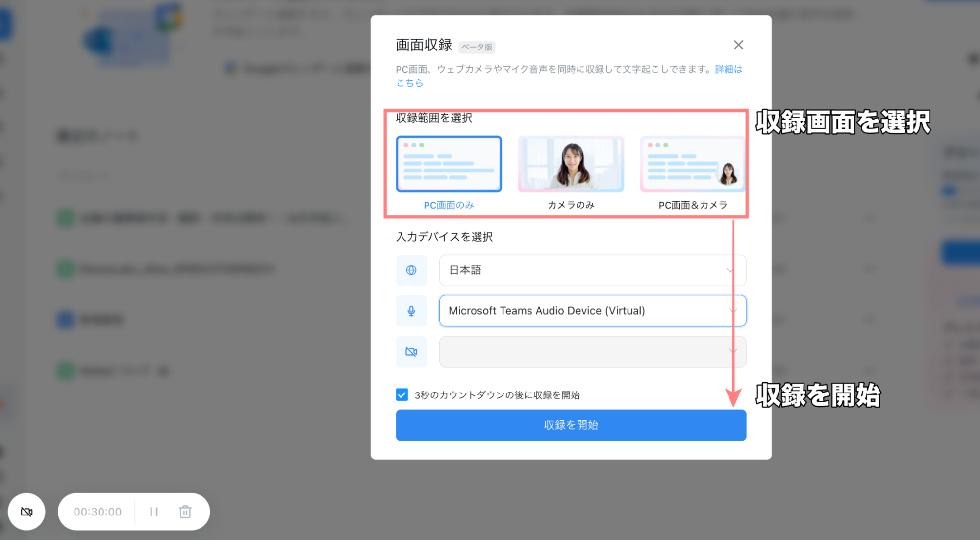
Task: Click the microphone icon button
Action: (411, 311)
